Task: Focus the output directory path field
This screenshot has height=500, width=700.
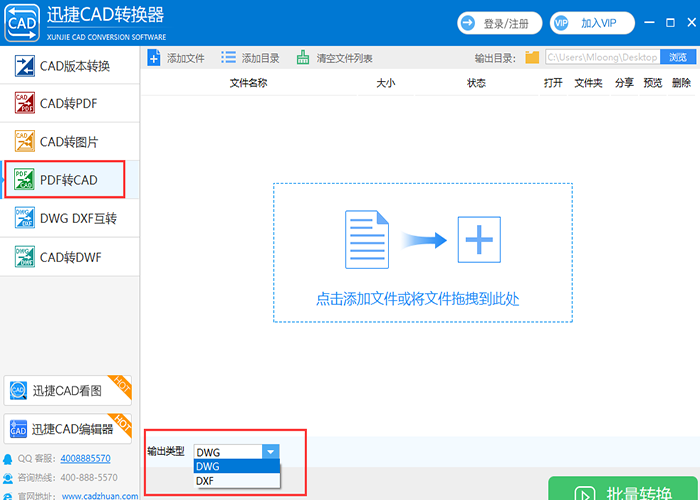Action: (x=602, y=57)
